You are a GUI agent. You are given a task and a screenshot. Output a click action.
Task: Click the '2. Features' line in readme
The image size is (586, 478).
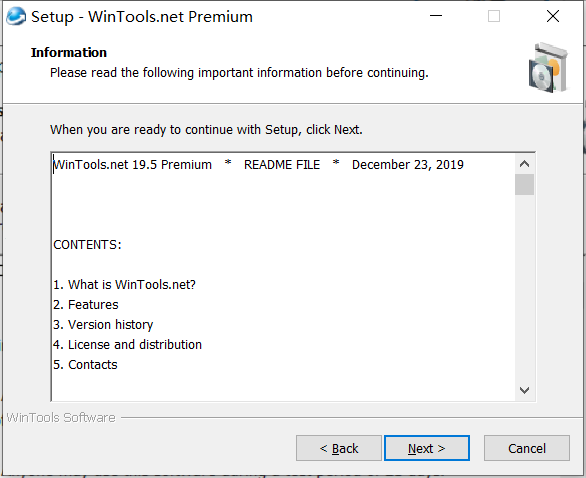pos(86,305)
